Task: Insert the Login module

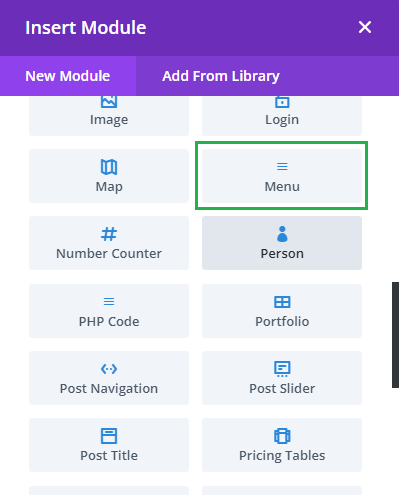Action: pos(282,116)
